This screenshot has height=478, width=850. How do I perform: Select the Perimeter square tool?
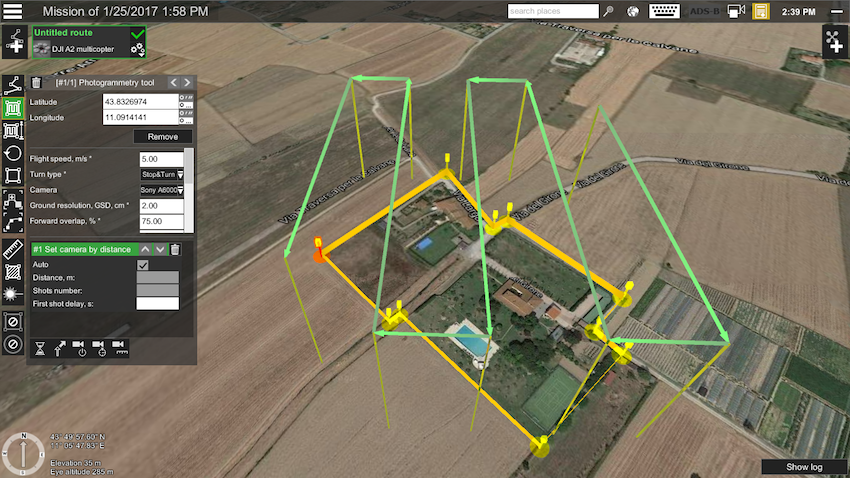coord(12,176)
